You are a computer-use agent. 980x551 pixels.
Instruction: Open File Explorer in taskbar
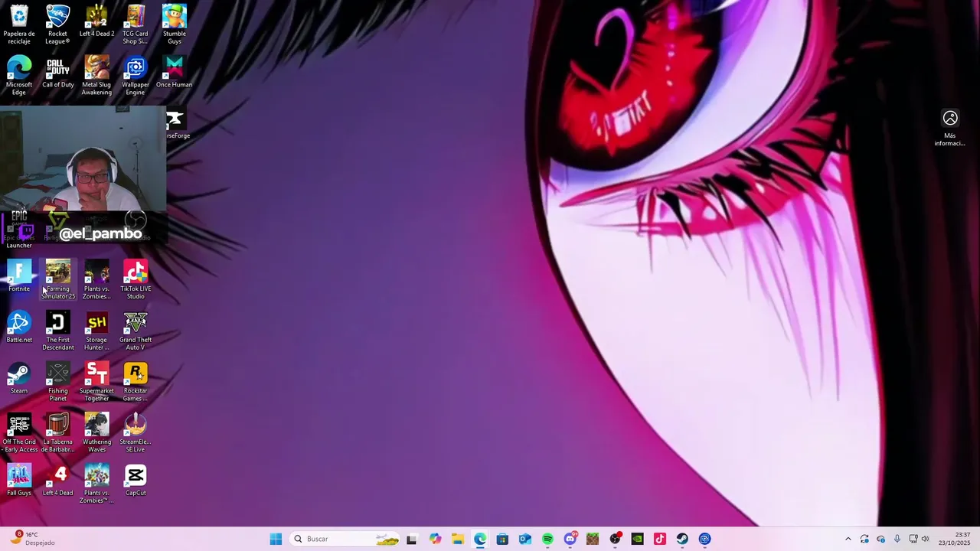point(457,539)
